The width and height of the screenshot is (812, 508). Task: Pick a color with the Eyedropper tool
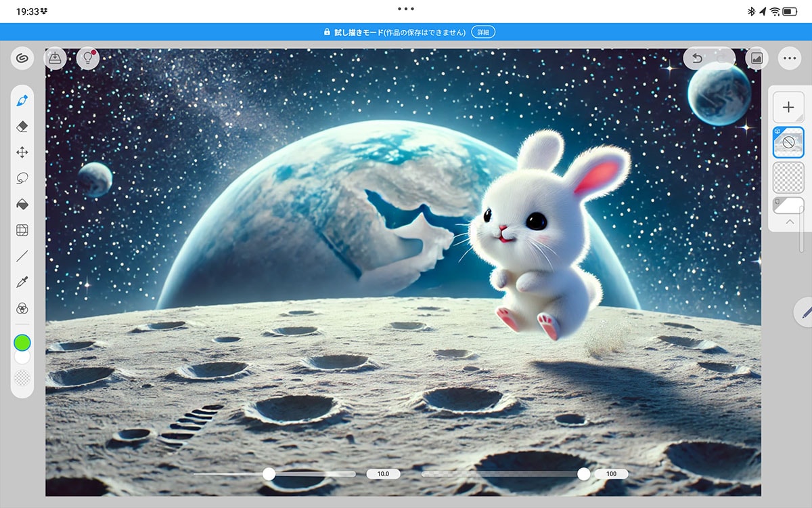click(x=21, y=281)
